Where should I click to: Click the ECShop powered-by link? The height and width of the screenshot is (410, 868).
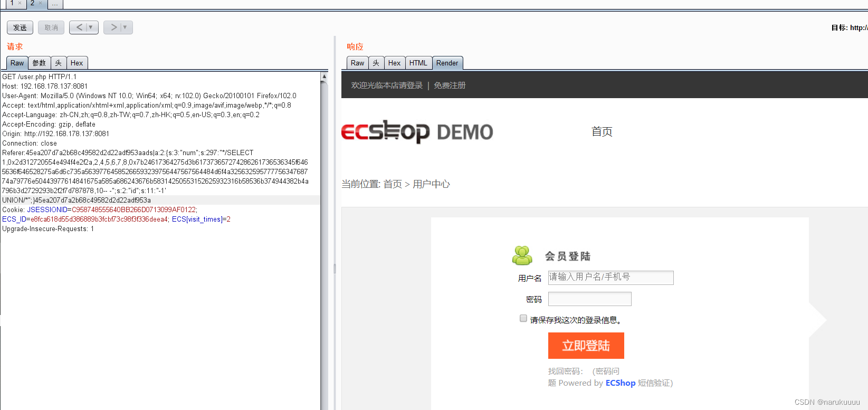click(620, 383)
